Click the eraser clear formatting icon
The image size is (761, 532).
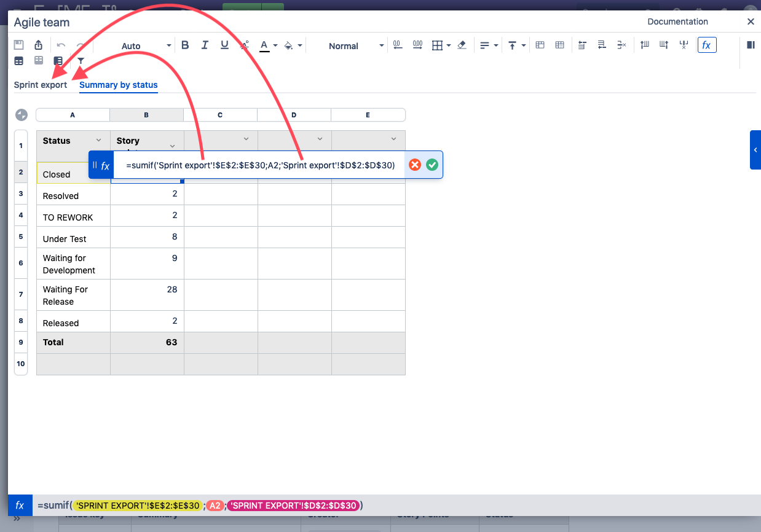[462, 45]
